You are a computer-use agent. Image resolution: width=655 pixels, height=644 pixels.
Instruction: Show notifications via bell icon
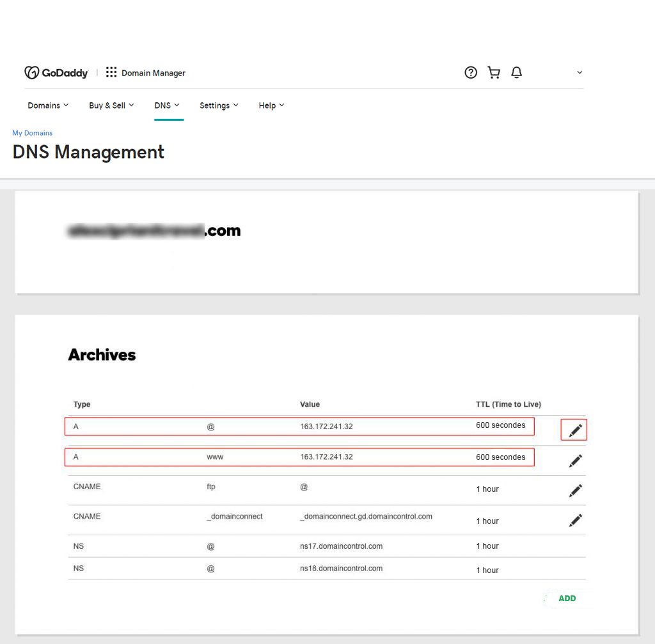(x=517, y=73)
